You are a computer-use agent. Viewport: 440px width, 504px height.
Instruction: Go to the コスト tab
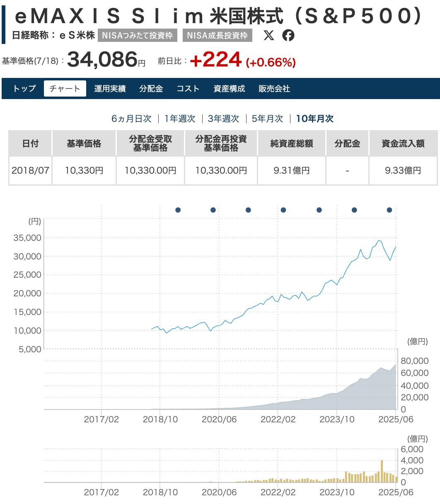[x=188, y=88]
